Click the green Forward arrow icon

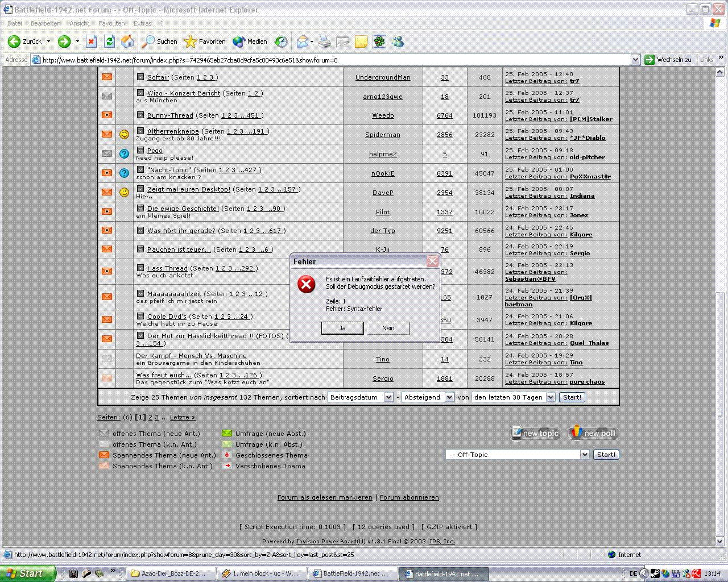[x=64, y=41]
